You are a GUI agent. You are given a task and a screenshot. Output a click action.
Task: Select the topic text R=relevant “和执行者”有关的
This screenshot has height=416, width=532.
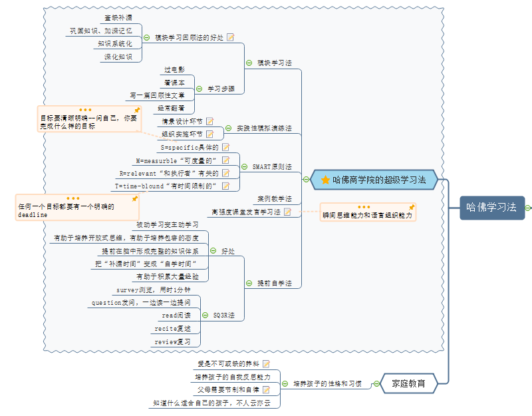tap(169, 173)
